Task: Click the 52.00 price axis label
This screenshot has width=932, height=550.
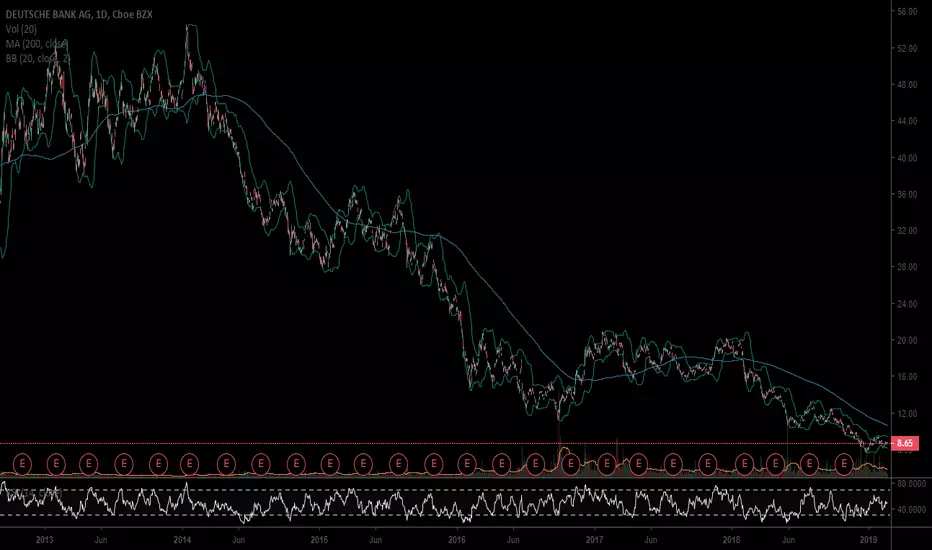Action: point(907,48)
